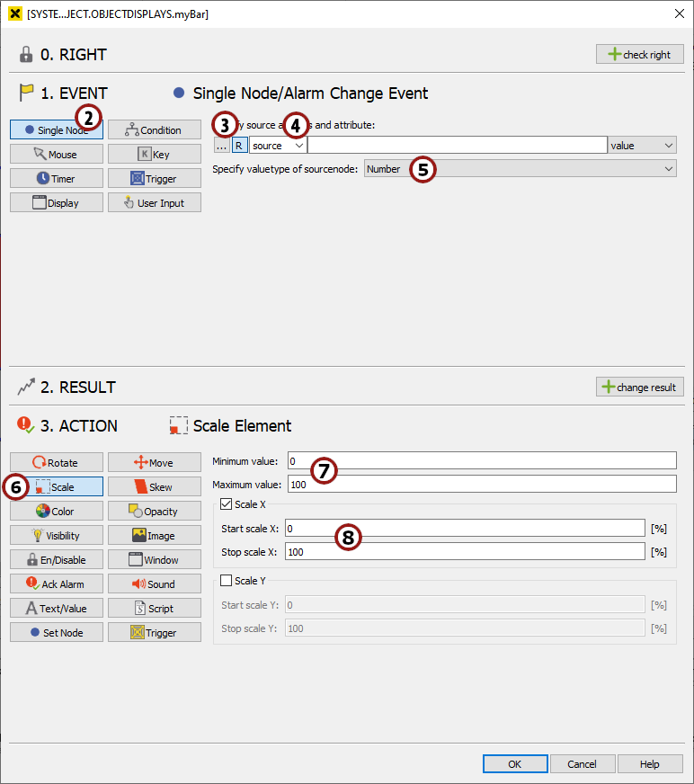Image resolution: width=694 pixels, height=784 pixels.
Task: Choose the Ack Alarm action
Action: tap(57, 584)
